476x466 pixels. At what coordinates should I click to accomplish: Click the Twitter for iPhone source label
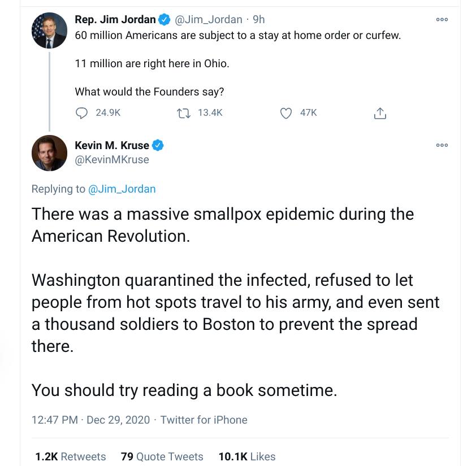tap(204, 420)
